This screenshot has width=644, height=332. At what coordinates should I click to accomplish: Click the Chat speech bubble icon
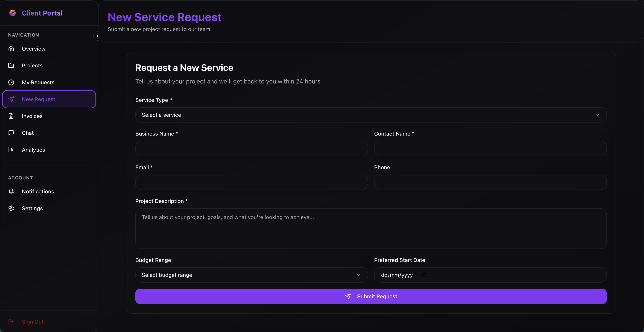pyautogui.click(x=11, y=133)
